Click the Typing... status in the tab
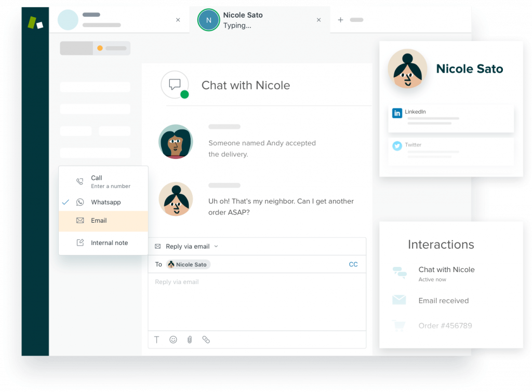Image resolution: width=532 pixels, height=392 pixels. [x=237, y=25]
